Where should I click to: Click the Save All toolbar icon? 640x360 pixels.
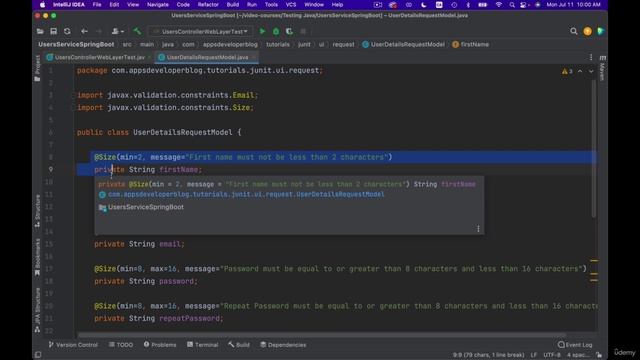click(x=53, y=31)
